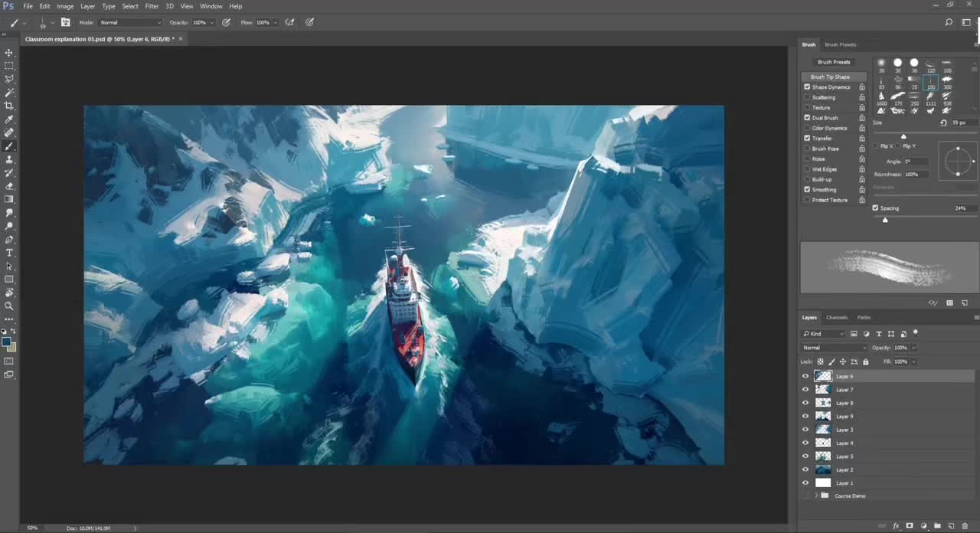Select the Healing Brush tool
Image resolution: width=980 pixels, height=533 pixels.
[9, 132]
